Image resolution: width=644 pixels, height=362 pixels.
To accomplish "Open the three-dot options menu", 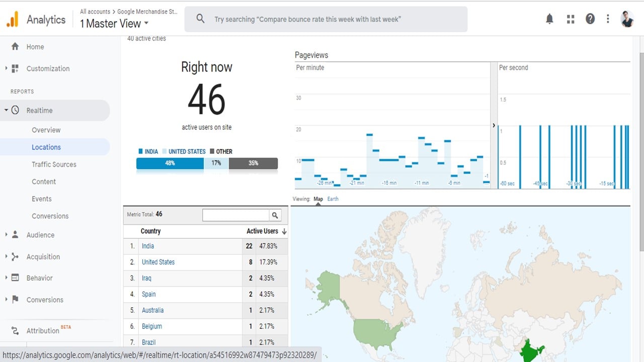I will pos(608,19).
